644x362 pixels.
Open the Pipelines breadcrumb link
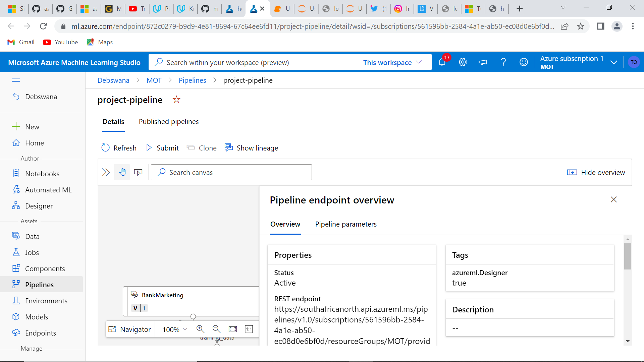point(192,80)
